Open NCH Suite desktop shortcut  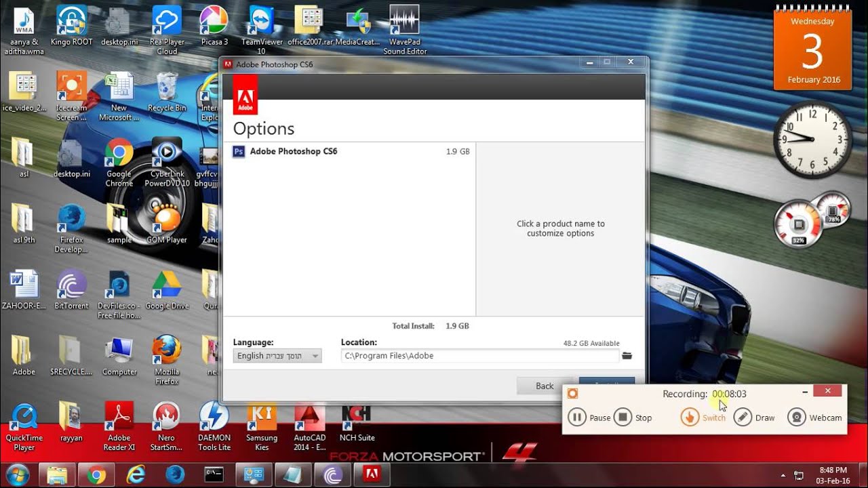point(357,422)
